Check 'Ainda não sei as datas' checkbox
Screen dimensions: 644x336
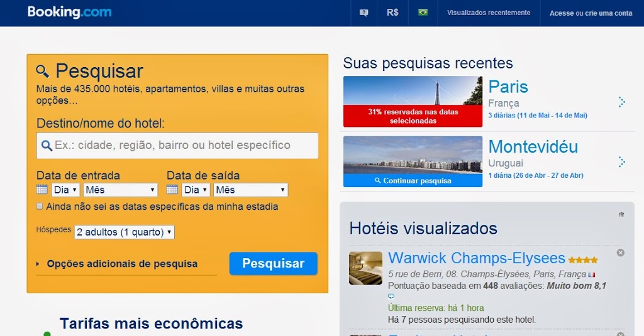(40, 207)
